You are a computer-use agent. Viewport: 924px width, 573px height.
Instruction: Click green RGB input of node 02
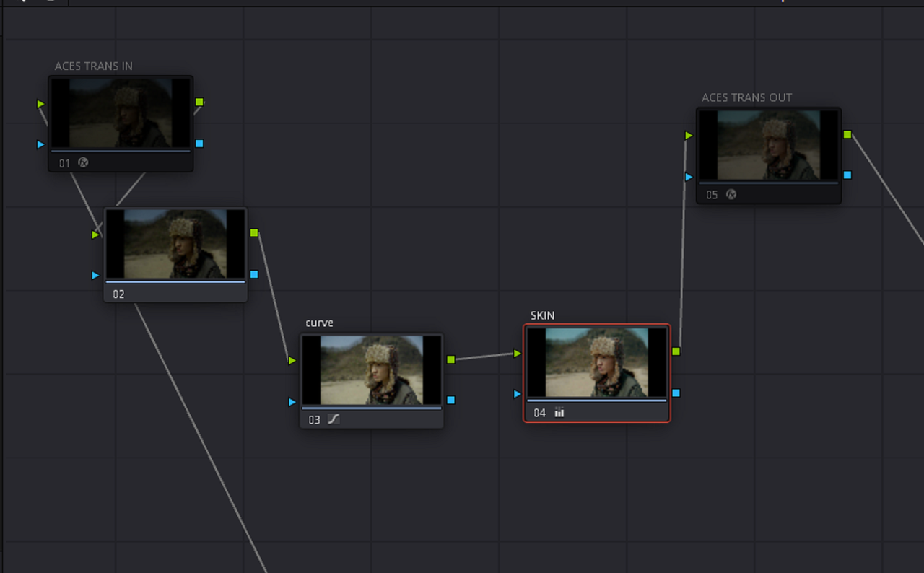96,235
